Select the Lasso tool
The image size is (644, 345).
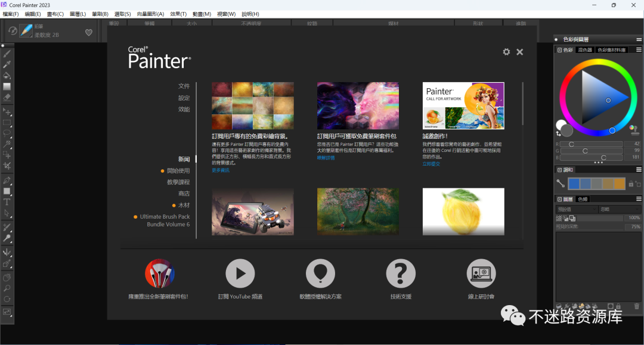coord(7,133)
